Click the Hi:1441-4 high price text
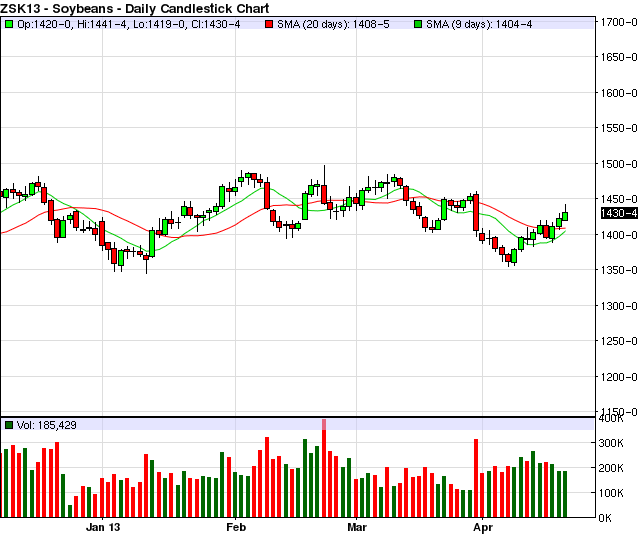This screenshot has width=640, height=536. pos(102,25)
